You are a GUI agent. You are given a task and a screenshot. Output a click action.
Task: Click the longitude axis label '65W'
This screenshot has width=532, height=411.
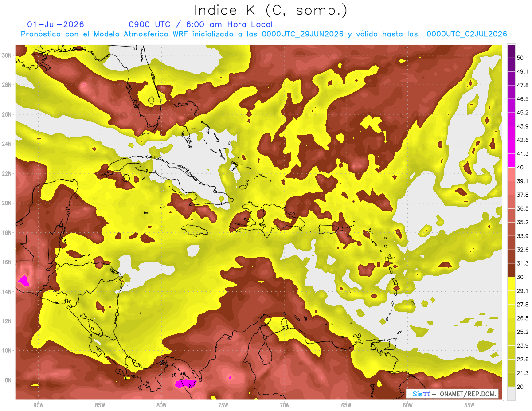pyautogui.click(x=346, y=405)
